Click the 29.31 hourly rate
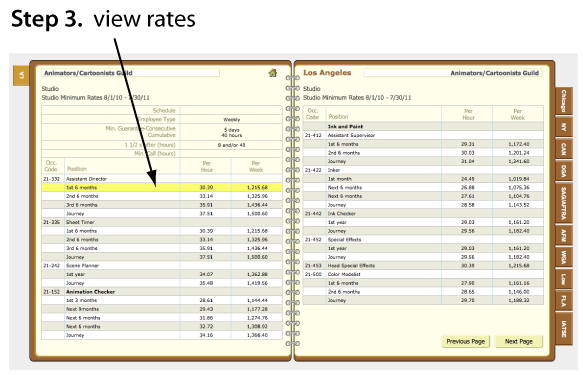This screenshot has height=375, width=583. (467, 144)
